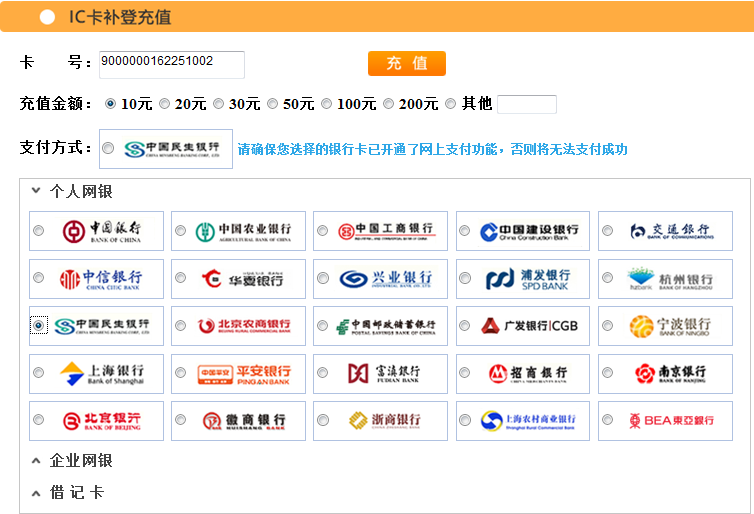This screenshot has height=514, width=754.
Task: Choose the Agricultural Bank of China logo
Action: [x=243, y=231]
